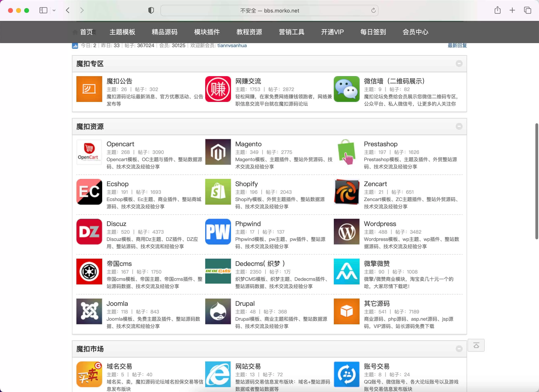Open the 域名交易 买卖 icon
This screenshot has height=392, width=539.
pyautogui.click(x=89, y=374)
